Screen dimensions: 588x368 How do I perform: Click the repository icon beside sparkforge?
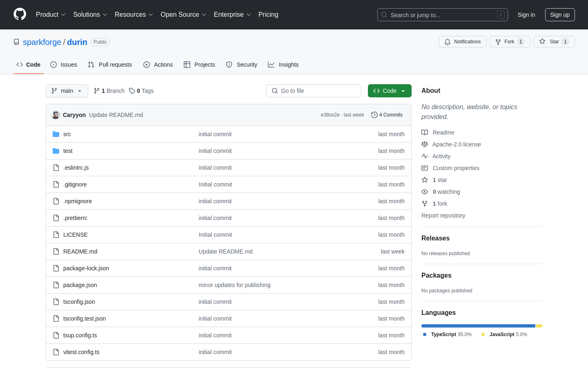(x=16, y=42)
